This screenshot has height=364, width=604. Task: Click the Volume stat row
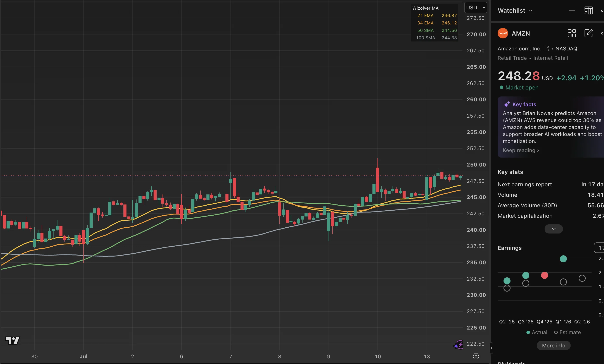pos(550,195)
